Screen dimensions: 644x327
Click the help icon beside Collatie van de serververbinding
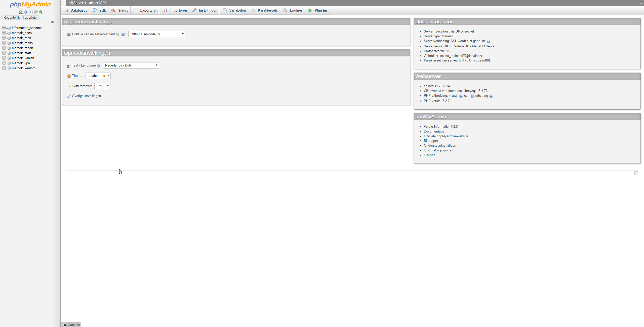pos(123,35)
